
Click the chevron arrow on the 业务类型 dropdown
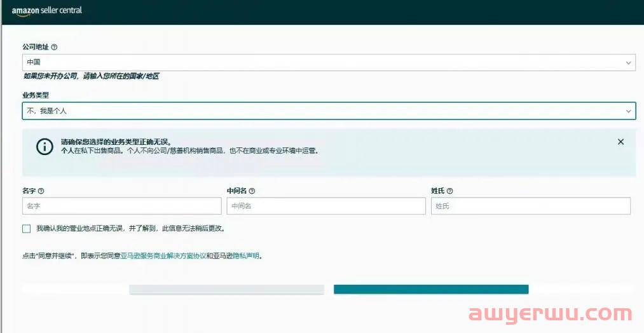pyautogui.click(x=628, y=111)
